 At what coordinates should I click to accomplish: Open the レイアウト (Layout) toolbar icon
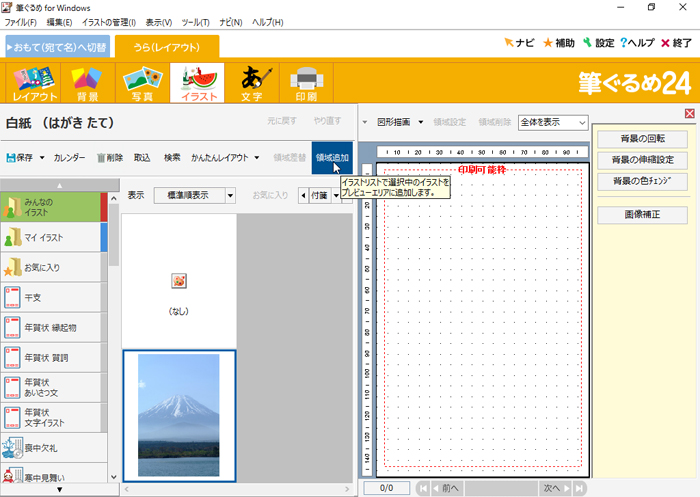[34, 84]
